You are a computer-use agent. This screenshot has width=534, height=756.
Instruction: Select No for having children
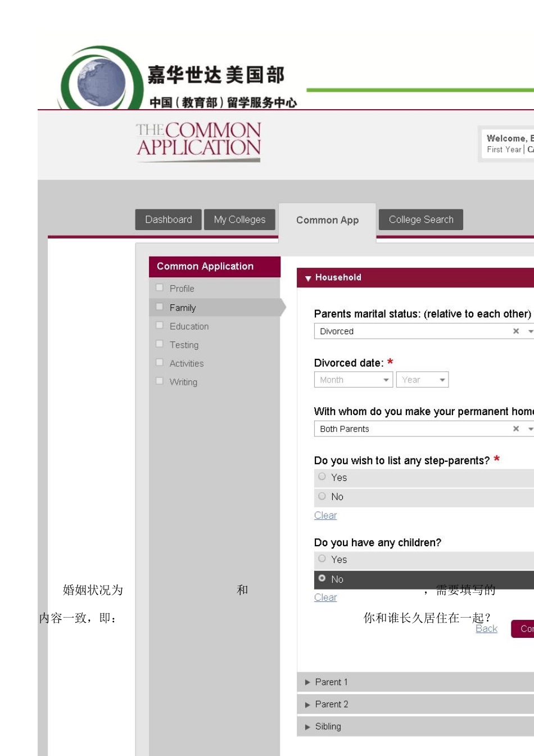tap(322, 578)
